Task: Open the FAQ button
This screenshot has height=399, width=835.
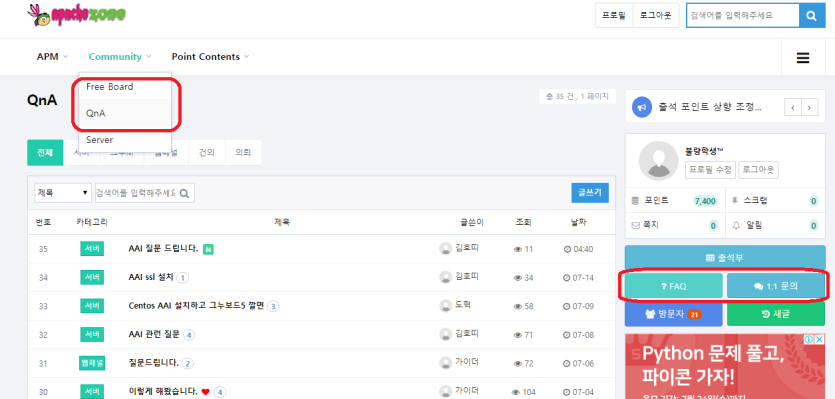Action: [x=674, y=286]
